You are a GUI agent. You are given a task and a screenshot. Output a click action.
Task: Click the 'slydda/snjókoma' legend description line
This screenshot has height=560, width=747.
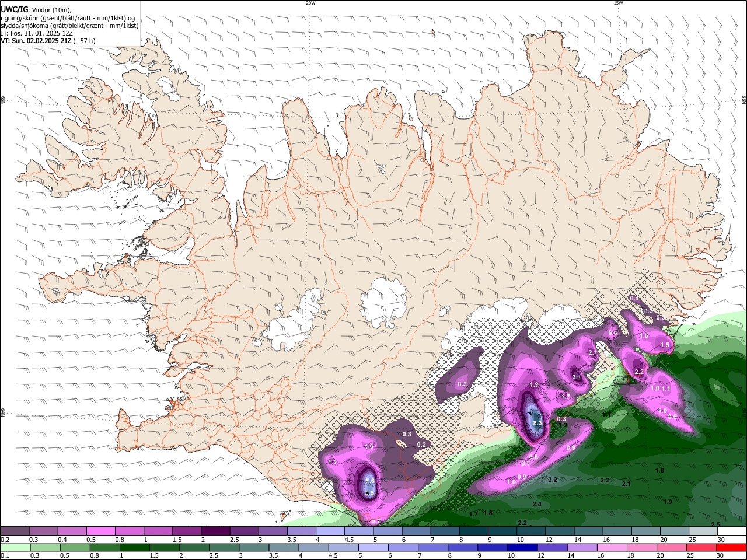pyautogui.click(x=69, y=26)
